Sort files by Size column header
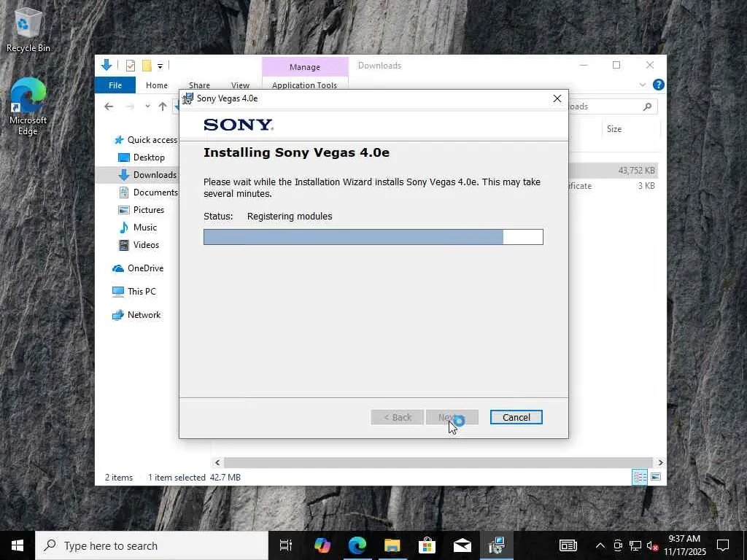 click(614, 129)
